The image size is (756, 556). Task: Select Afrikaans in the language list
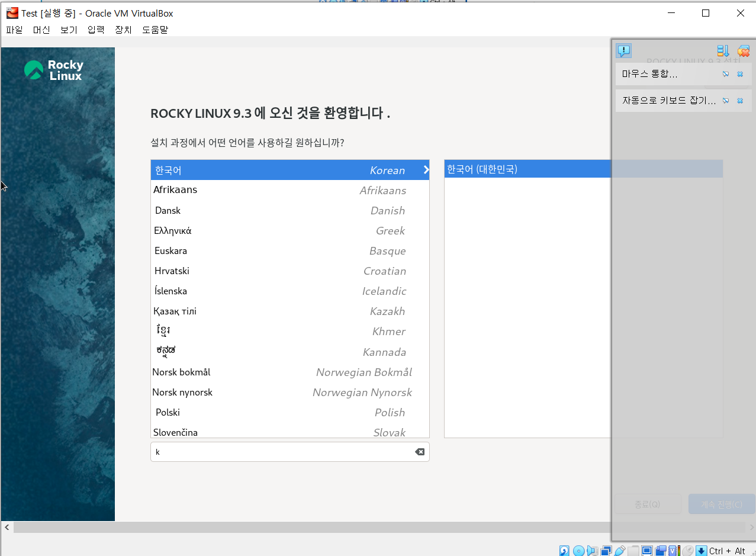pyautogui.click(x=290, y=190)
